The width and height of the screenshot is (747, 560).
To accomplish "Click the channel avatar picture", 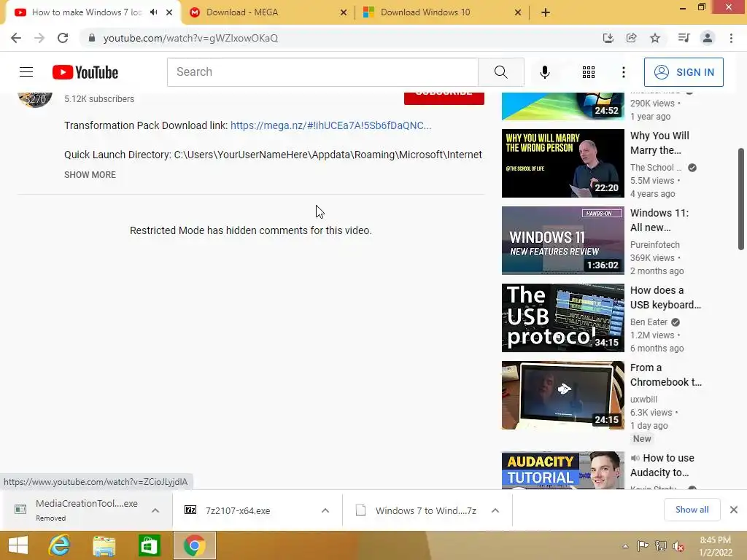I will pos(35,99).
